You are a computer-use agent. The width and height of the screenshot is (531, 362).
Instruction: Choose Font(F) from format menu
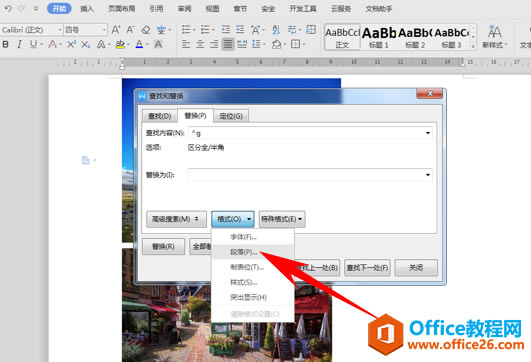coord(252,237)
